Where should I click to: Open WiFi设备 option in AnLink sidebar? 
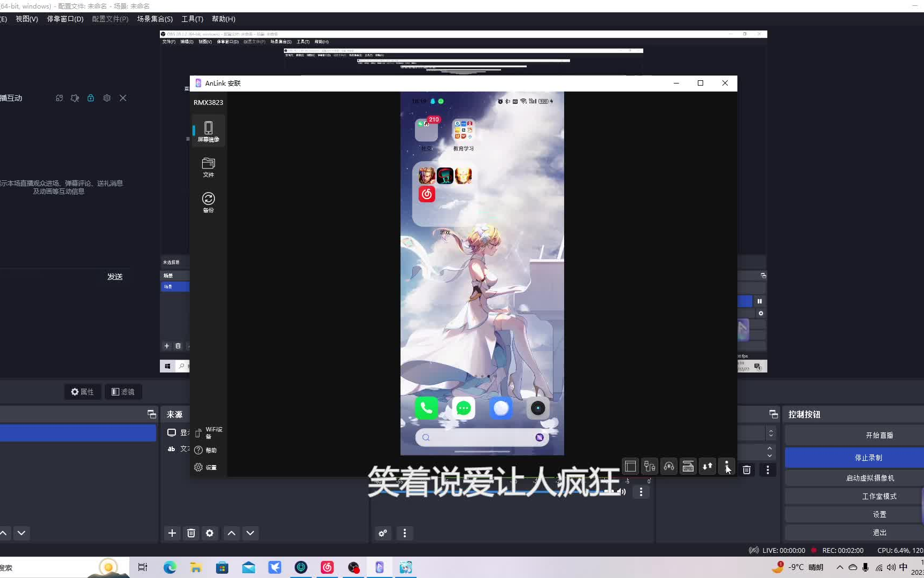209,432
